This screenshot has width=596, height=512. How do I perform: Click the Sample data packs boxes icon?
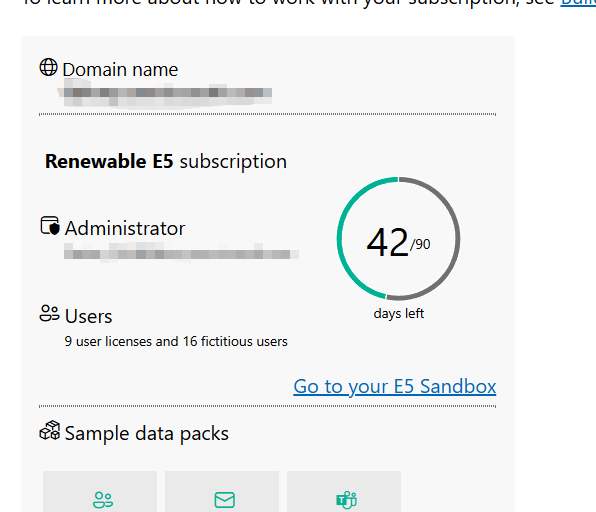coord(50,431)
